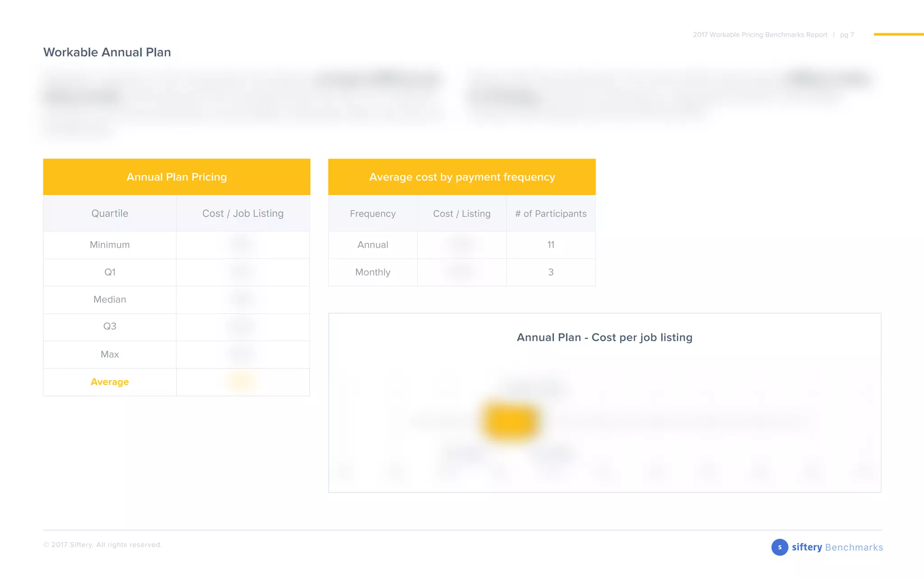Select the Frequency column heading
The height and width of the screenshot is (578, 924).
pyautogui.click(x=373, y=214)
